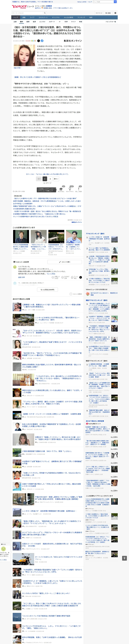Click the 次へ pagination button
The height and width of the screenshot is (644, 129).
pyautogui.click(x=56, y=179)
